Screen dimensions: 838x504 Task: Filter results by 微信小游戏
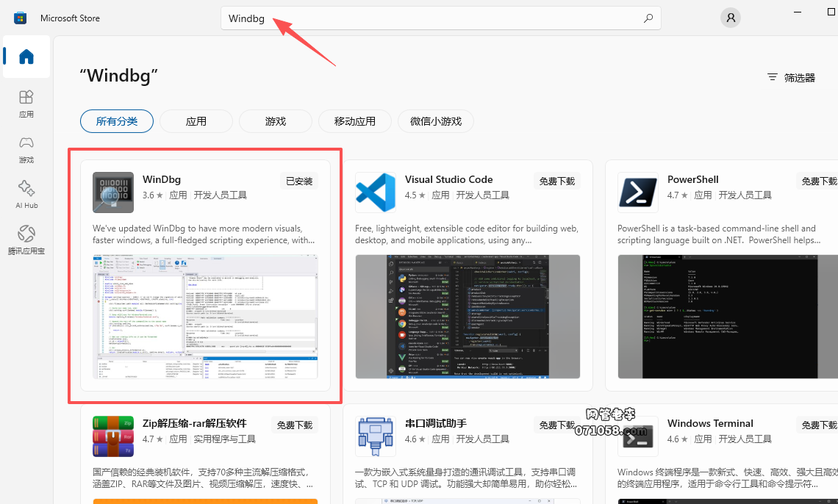[x=436, y=121]
